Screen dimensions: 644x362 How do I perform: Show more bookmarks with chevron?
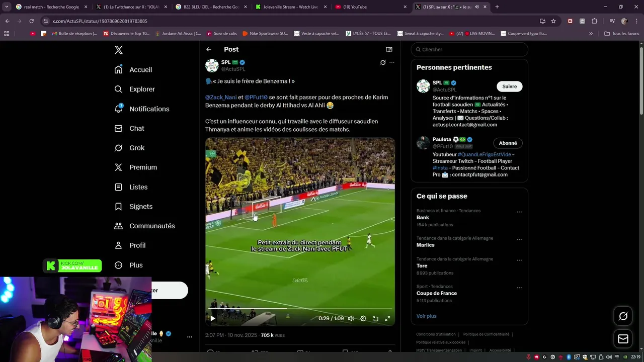[x=591, y=34]
